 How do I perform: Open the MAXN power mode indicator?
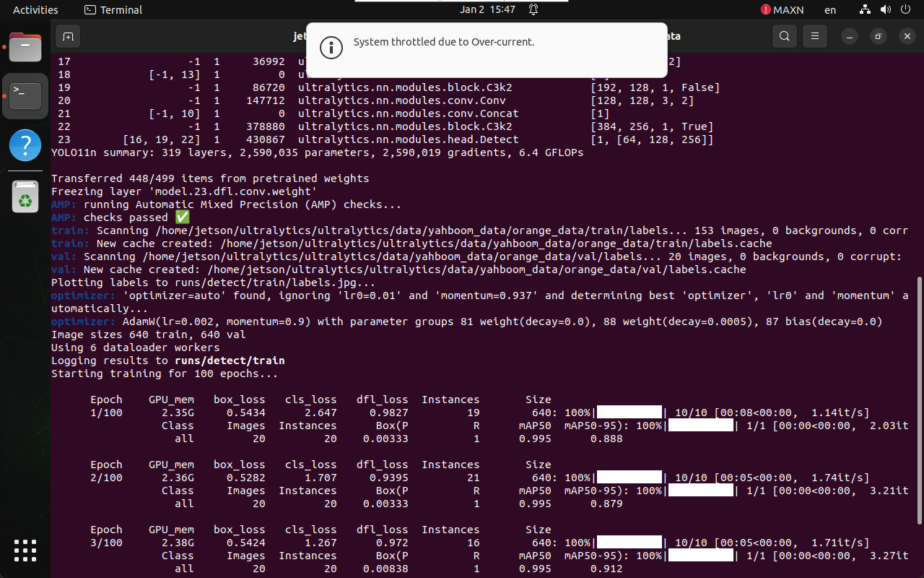pyautogui.click(x=783, y=10)
